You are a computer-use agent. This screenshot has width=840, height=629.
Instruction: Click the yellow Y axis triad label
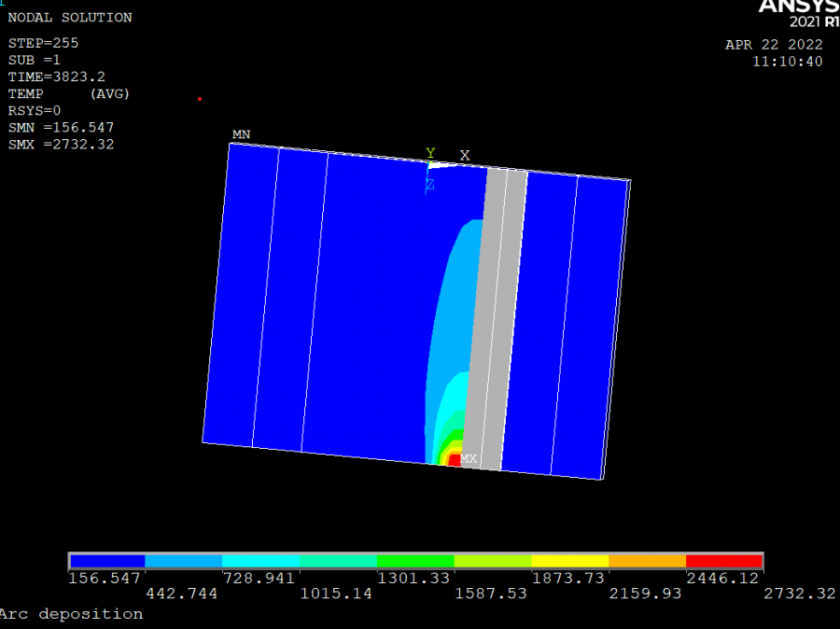[x=430, y=153]
